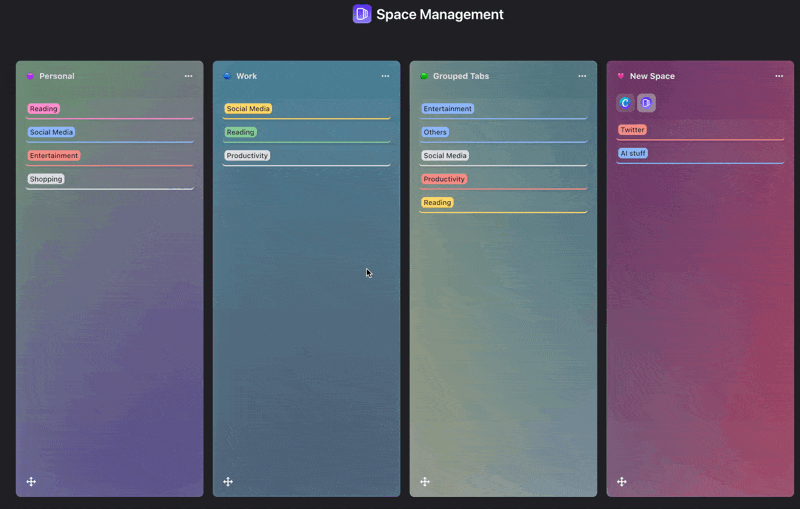800x509 pixels.
Task: Select the Others group in Grouped Tabs
Action: coord(435,132)
